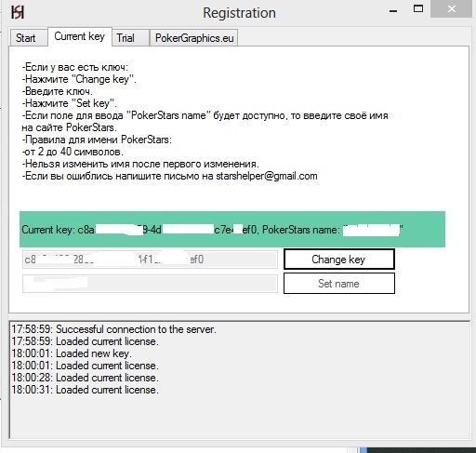The width and height of the screenshot is (476, 453).
Task: Close the Registration window
Action: (452, 9)
